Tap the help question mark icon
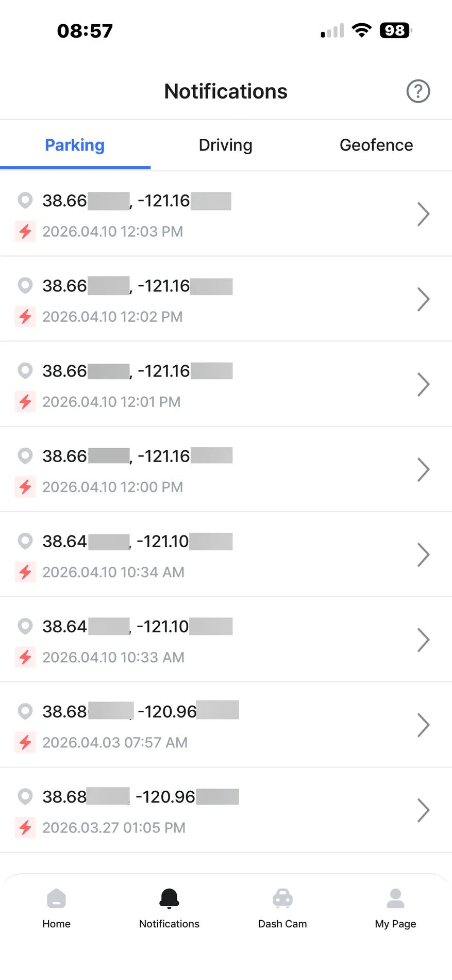Image resolution: width=452 pixels, height=980 pixels. [x=418, y=91]
